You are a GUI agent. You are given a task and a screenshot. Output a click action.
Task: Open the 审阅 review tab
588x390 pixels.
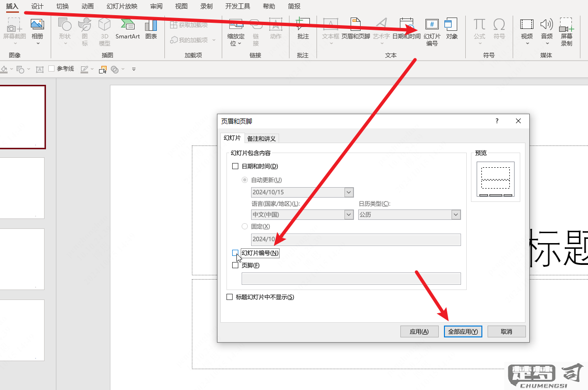[156, 6]
